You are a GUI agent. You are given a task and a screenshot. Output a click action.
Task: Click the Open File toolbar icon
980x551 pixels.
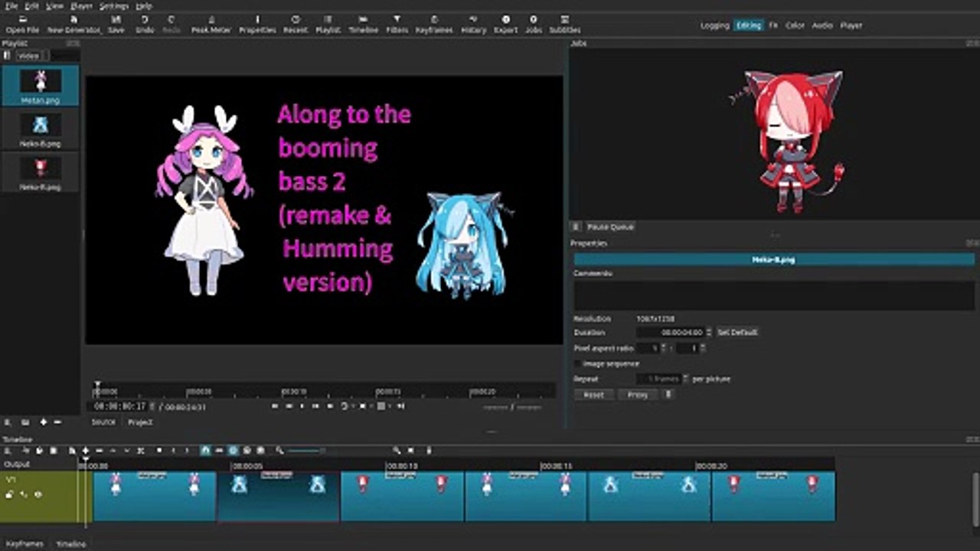tap(22, 24)
